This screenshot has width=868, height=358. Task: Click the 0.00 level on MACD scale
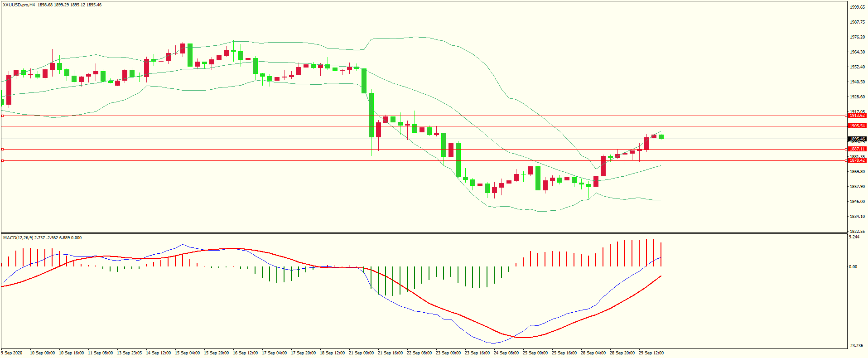pyautogui.click(x=853, y=267)
